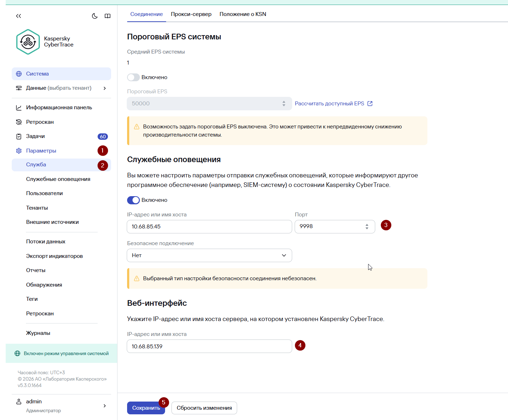The image size is (508, 420).
Task: Expand the admin user menu chevron
Action: pyautogui.click(x=105, y=405)
